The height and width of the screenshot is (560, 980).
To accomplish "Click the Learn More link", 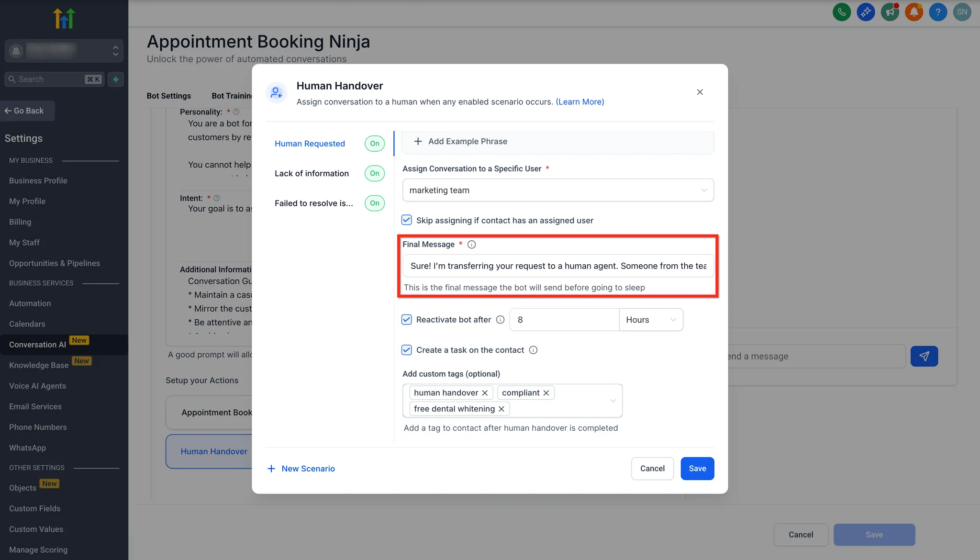I will (x=579, y=102).
